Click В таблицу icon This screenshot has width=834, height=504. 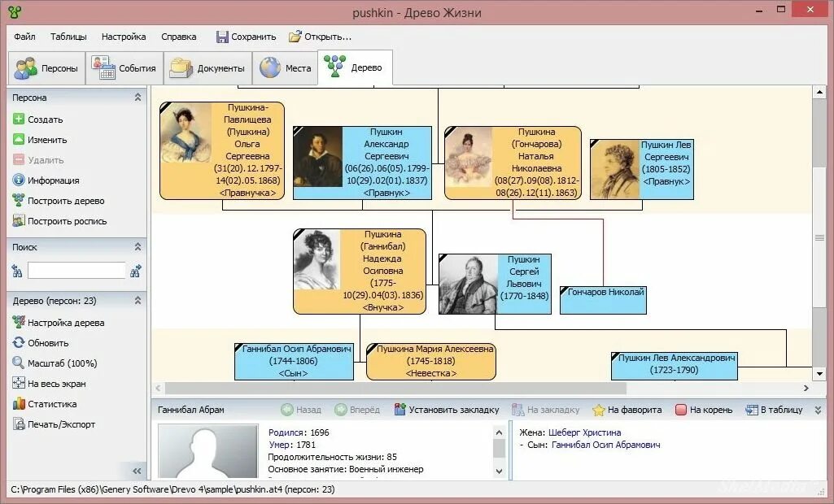pos(752,410)
